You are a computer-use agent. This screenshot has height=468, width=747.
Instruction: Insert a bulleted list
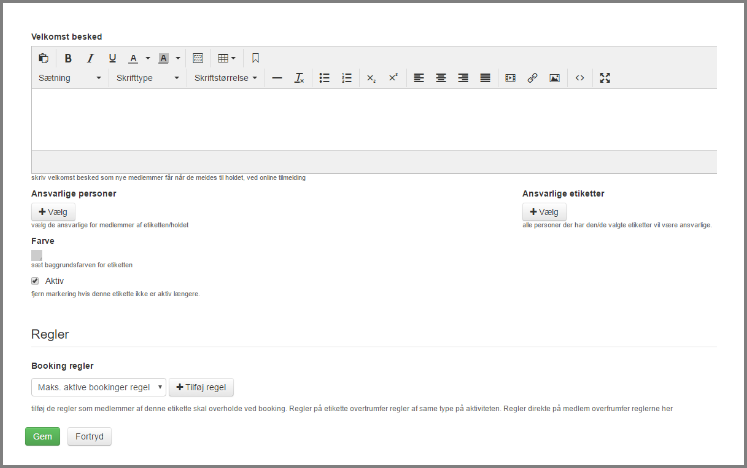coord(324,78)
